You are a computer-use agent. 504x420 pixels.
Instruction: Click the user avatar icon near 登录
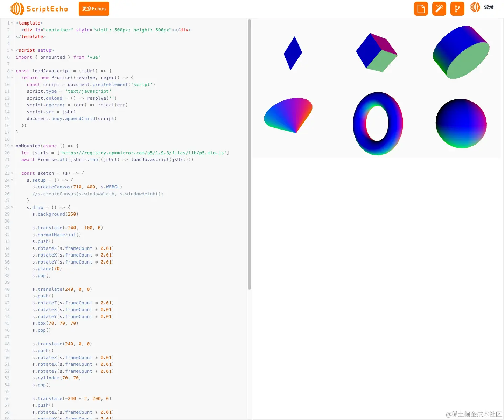pos(475,7)
